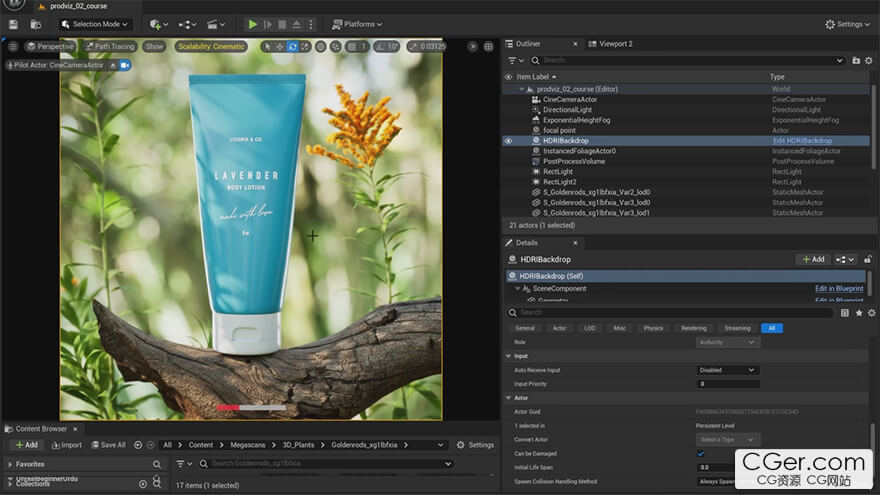This screenshot has width=880, height=495.
Task: Click the Eject pilot actor icon
Action: pyautogui.click(x=113, y=65)
